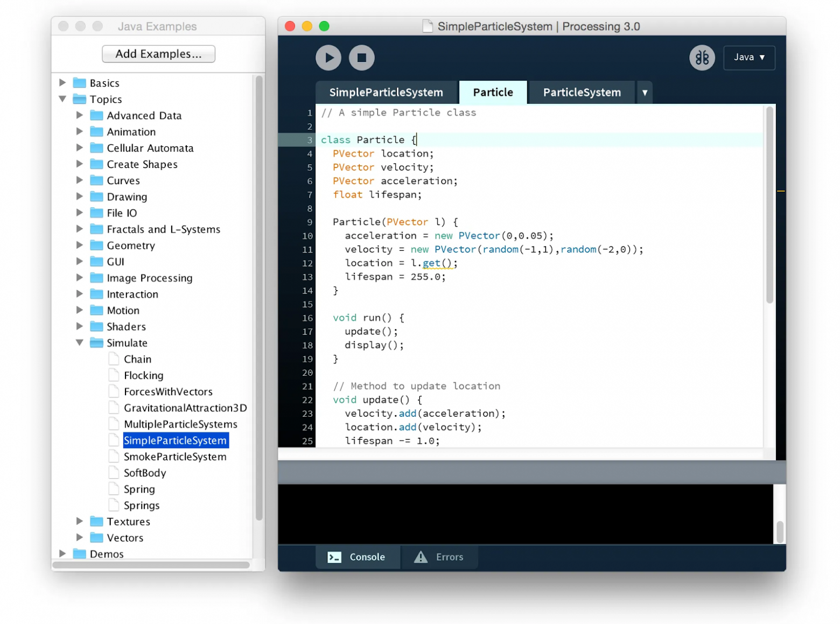The width and height of the screenshot is (840, 624).
Task: Click the sketch document icon in title bar
Action: [x=427, y=26]
